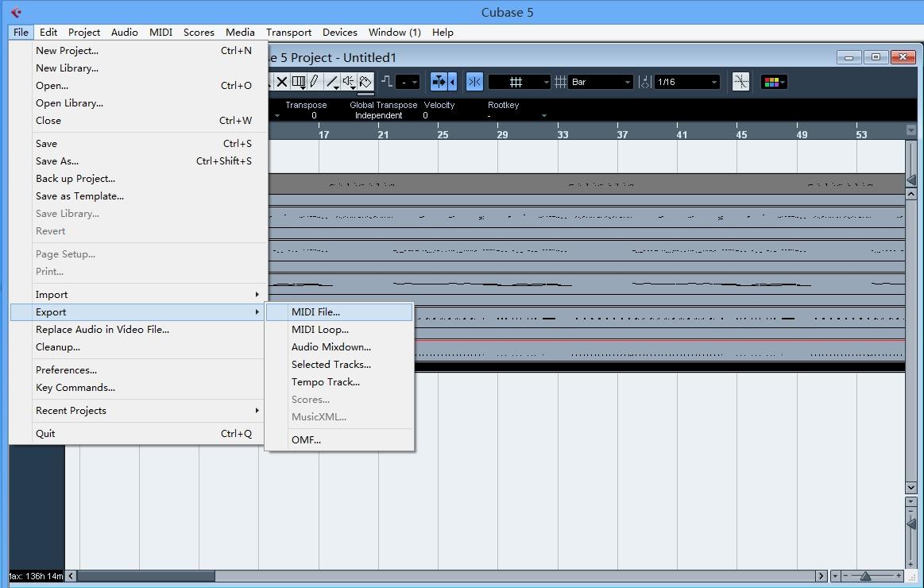Open the ruler format dropdown arrow
The height and width of the screenshot is (588, 924).
tap(911, 130)
